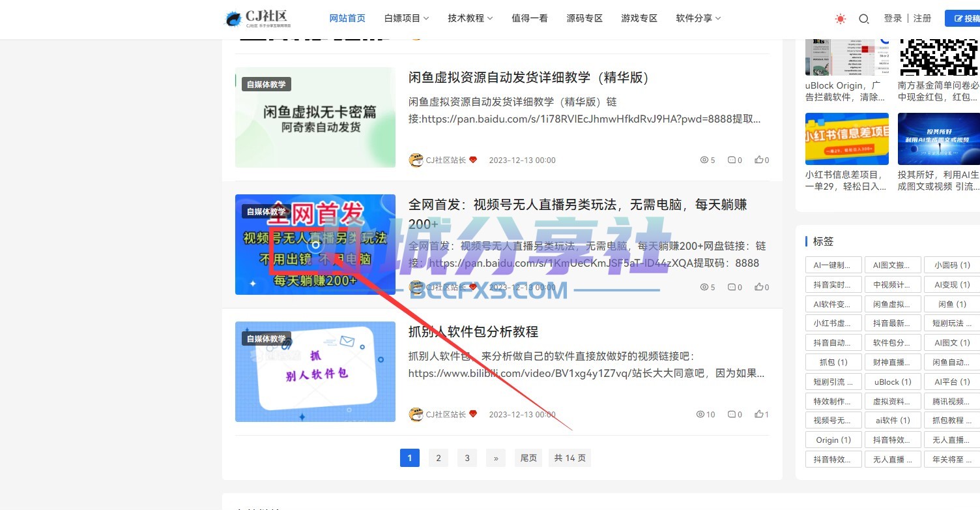Select the AI平台 (1) tag

tap(952, 382)
